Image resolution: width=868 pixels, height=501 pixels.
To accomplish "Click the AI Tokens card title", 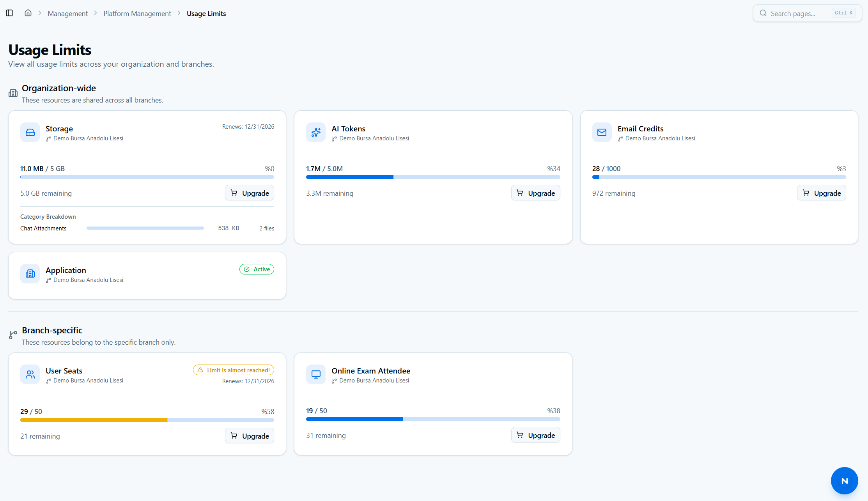I will 349,129.
